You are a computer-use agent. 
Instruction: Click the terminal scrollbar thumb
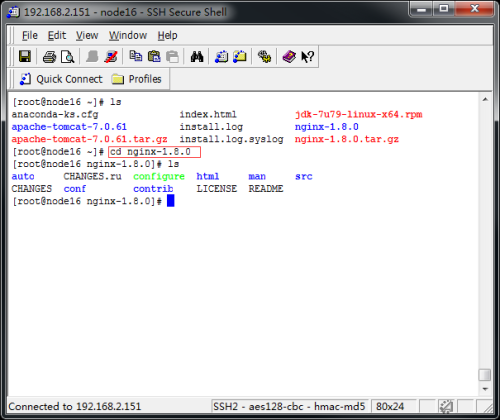pos(485,375)
